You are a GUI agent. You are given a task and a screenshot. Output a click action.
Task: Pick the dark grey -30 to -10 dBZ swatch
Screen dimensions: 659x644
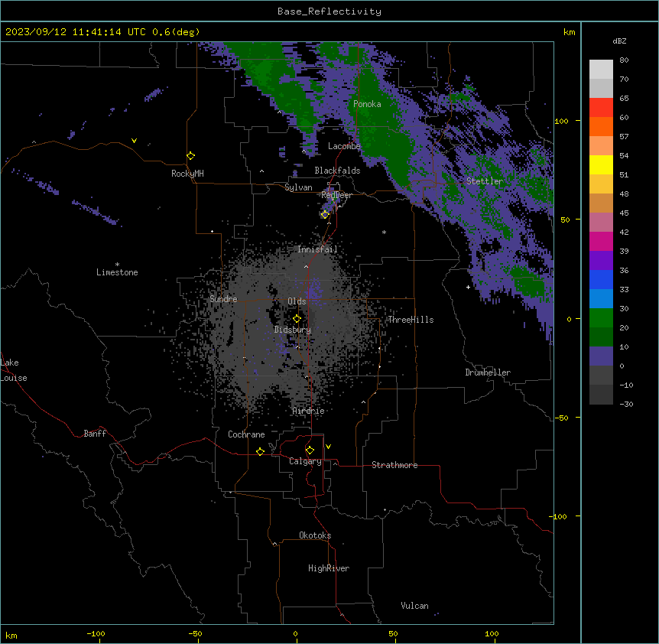click(x=601, y=395)
